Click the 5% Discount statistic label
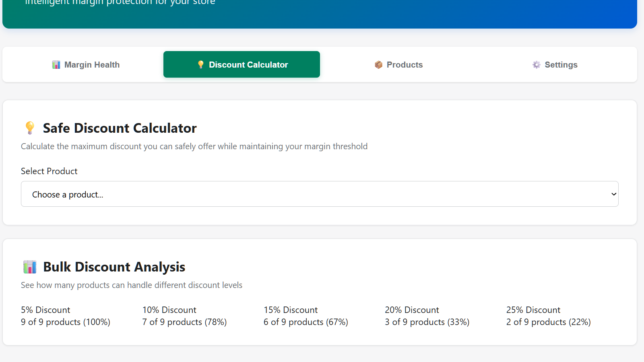Image resolution: width=644 pixels, height=362 pixels. [45, 310]
